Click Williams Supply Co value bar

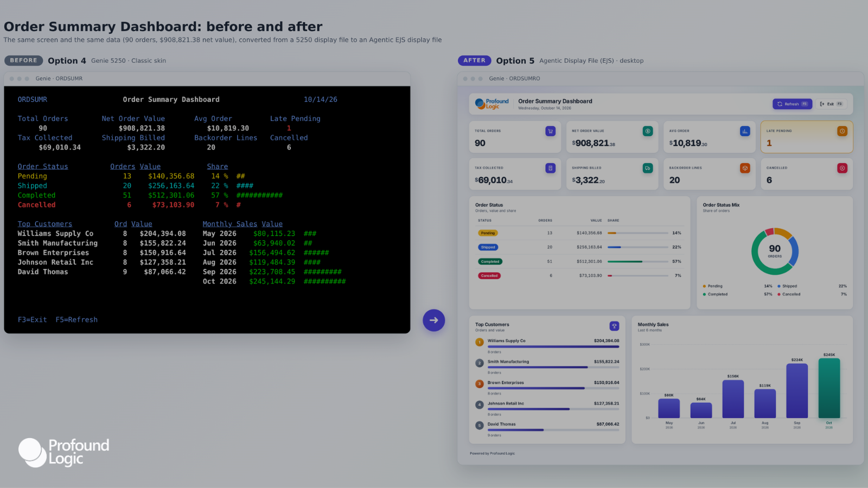click(553, 346)
